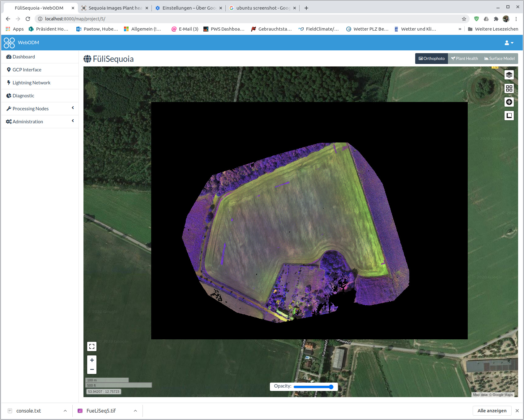Open the map layers control
Image resolution: width=524 pixels, height=420 pixels.
(x=509, y=75)
